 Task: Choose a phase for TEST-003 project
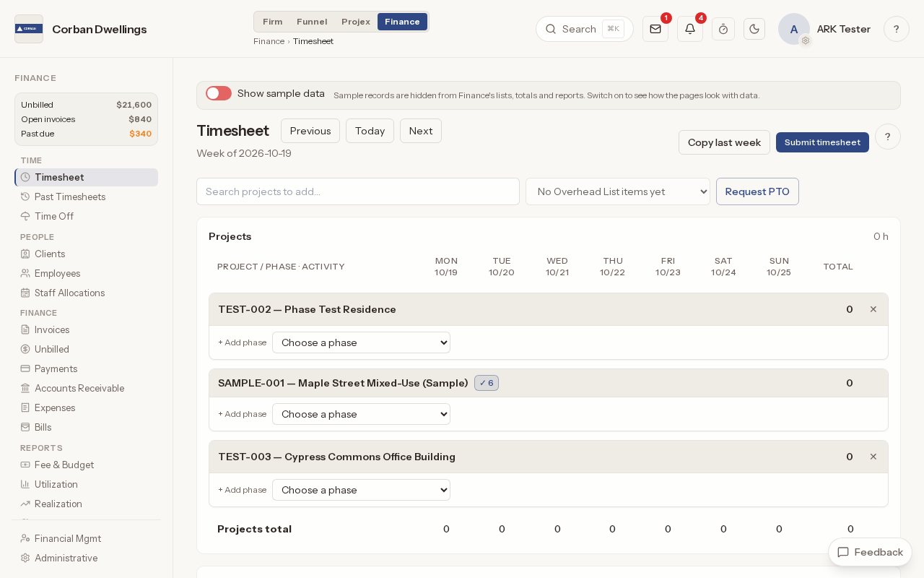361,490
